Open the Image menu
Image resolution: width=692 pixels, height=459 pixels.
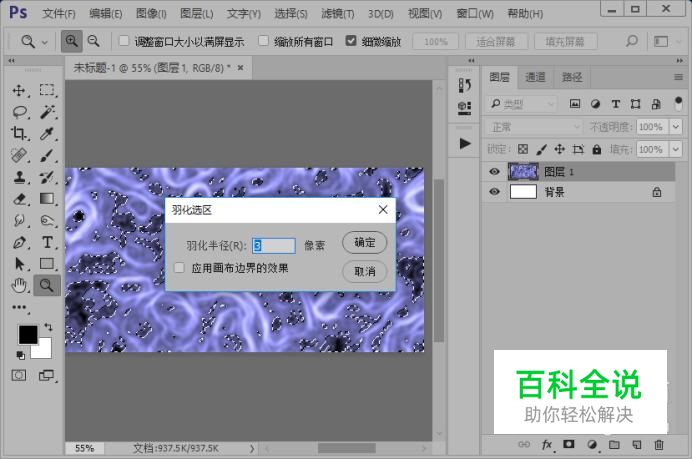click(x=151, y=14)
